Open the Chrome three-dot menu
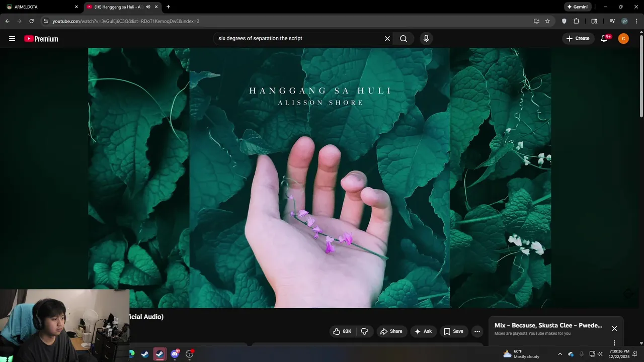The height and width of the screenshot is (362, 644). coord(636,21)
